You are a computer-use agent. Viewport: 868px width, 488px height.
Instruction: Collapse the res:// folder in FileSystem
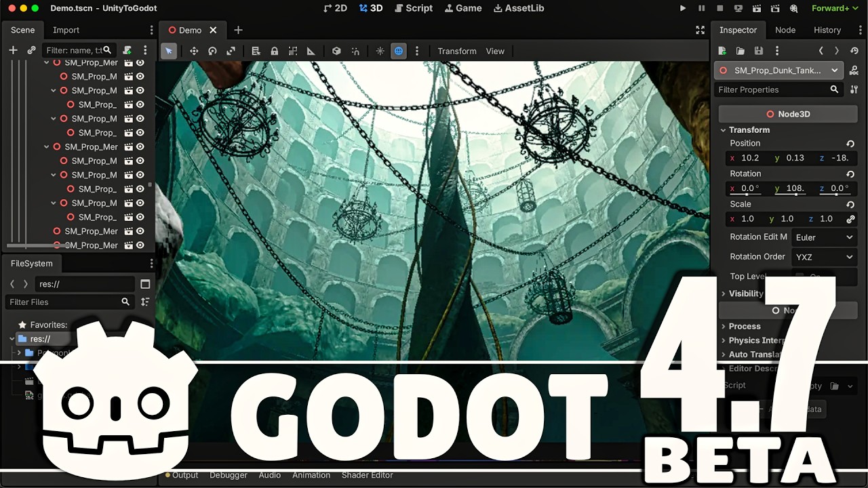(12, 339)
